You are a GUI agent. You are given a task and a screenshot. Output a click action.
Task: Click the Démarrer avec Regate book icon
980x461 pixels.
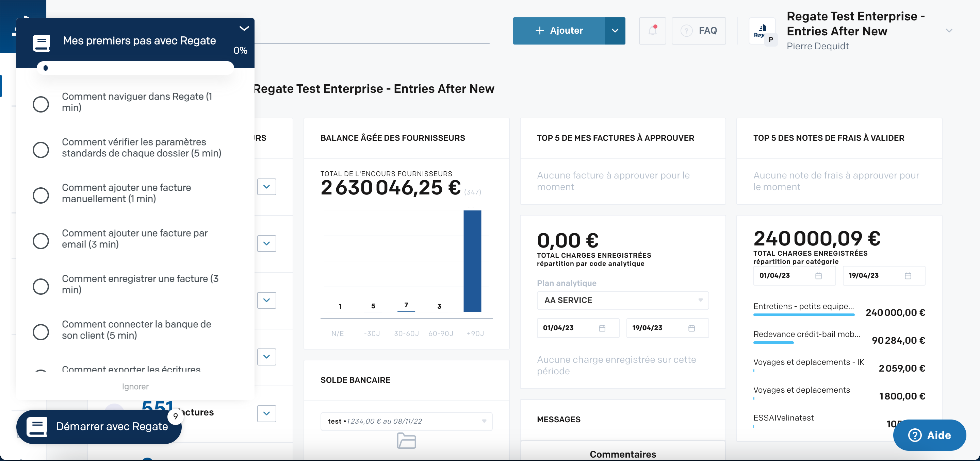(x=37, y=427)
